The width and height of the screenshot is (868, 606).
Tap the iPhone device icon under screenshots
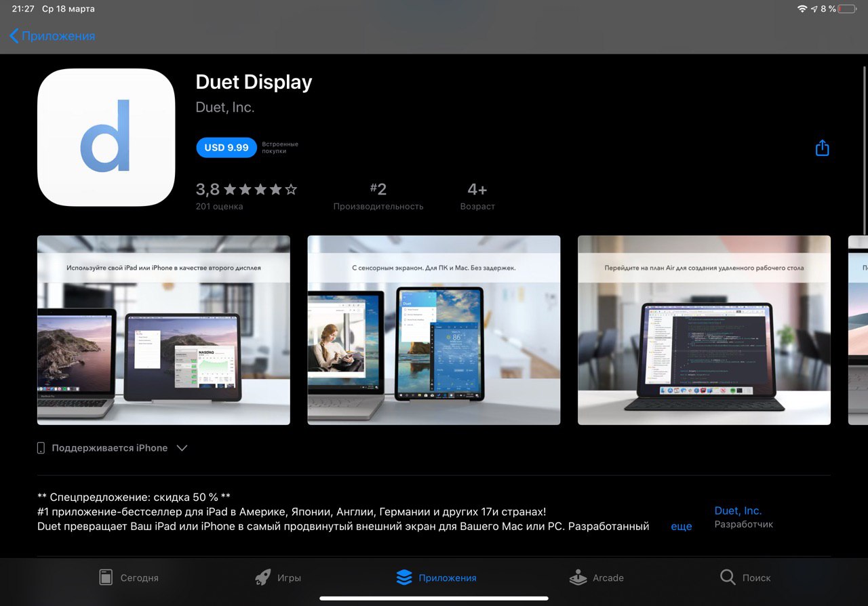click(41, 448)
